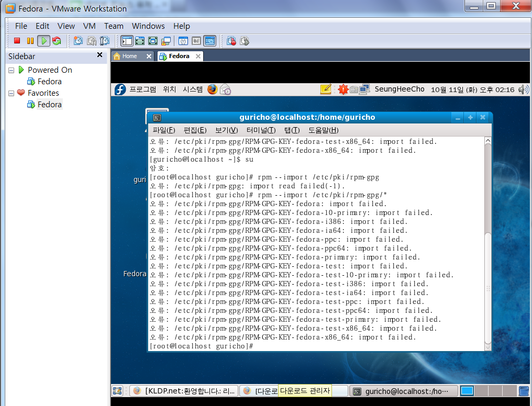Click the Fedora logo on the GNOME panel
Image resolution: width=532 pixels, height=406 pixels.
(120, 89)
